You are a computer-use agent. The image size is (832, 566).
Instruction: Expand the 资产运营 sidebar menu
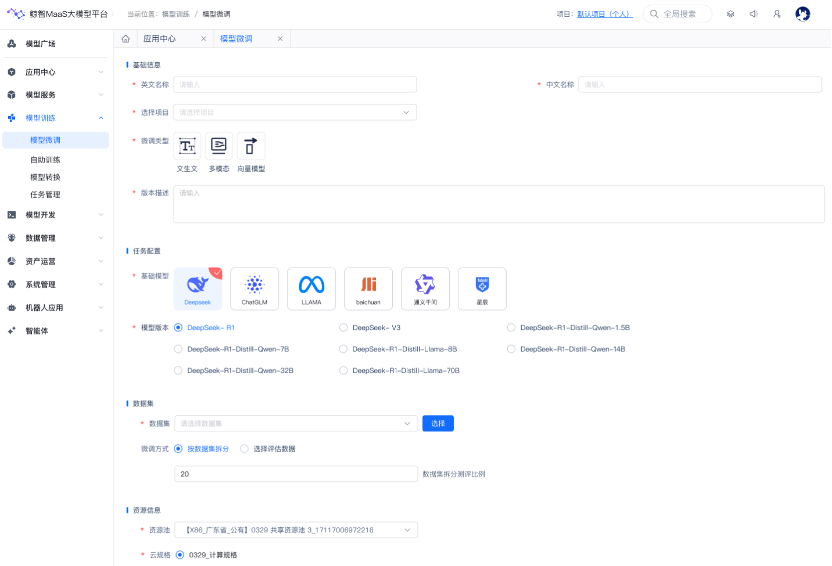point(101,261)
